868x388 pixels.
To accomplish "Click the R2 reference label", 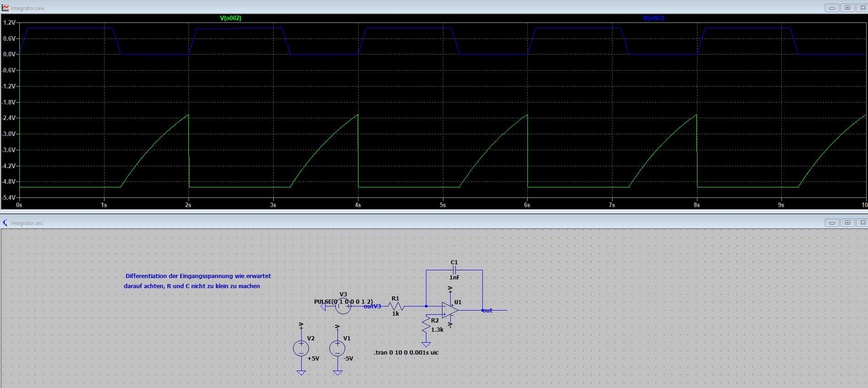I will [435, 321].
